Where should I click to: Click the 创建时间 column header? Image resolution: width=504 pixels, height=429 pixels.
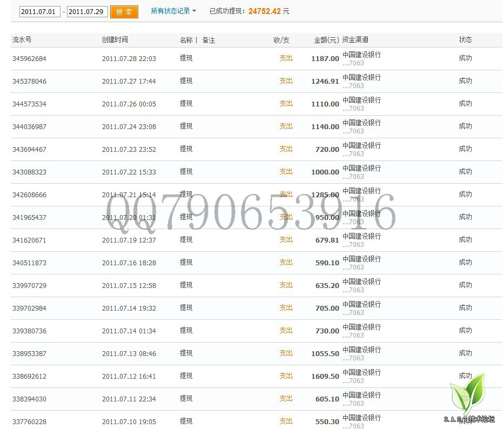115,40
